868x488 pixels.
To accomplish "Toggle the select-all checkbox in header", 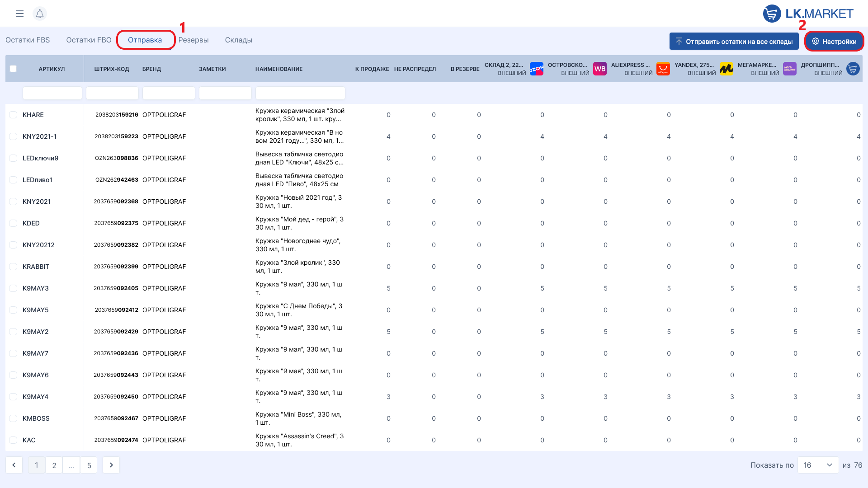I will tap(13, 69).
